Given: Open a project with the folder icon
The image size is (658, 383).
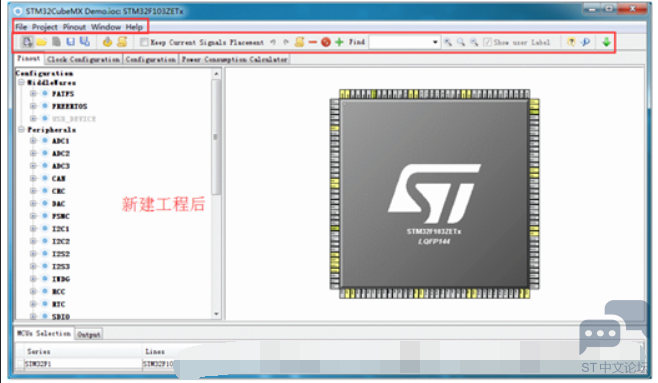Looking at the screenshot, I should point(41,42).
